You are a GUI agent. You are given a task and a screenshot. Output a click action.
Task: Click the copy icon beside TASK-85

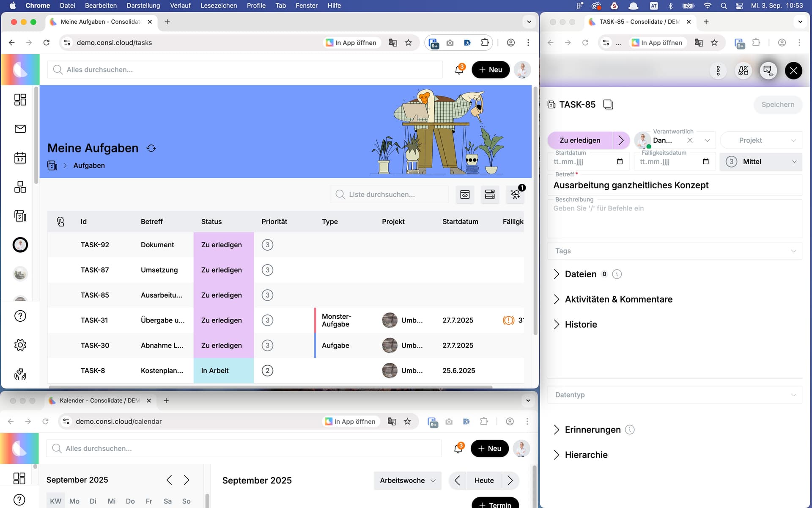pyautogui.click(x=608, y=105)
